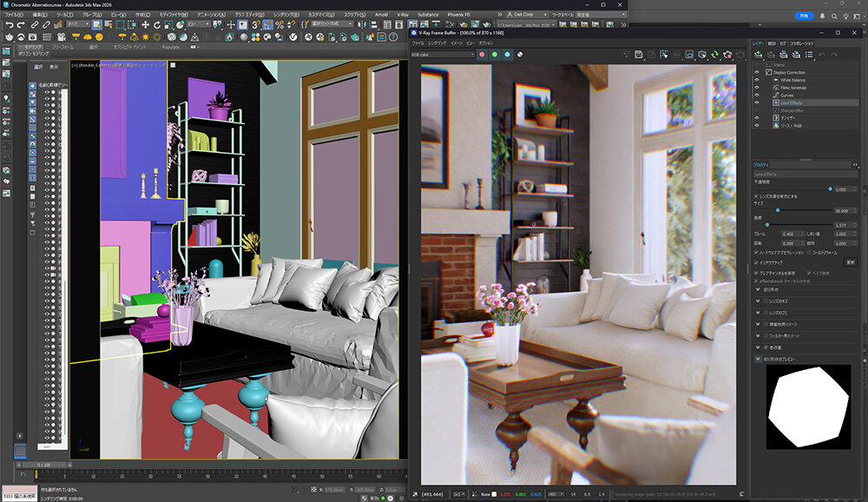Click the サイズ slider handle
Image resolution: width=868 pixels, height=502 pixels.
pos(777,210)
